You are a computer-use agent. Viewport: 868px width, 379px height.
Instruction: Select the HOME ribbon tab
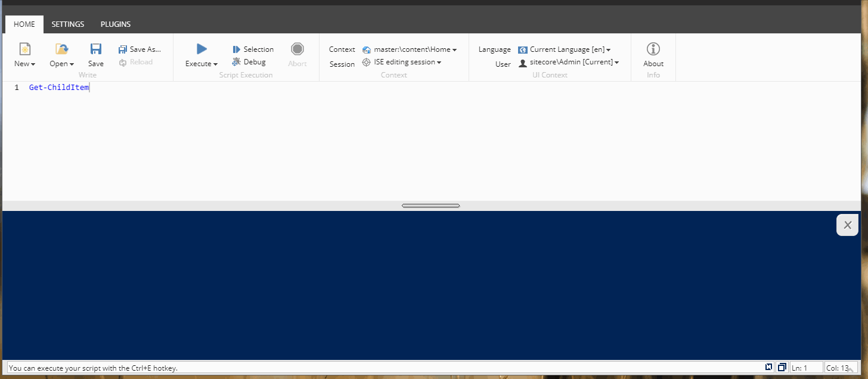tap(24, 24)
